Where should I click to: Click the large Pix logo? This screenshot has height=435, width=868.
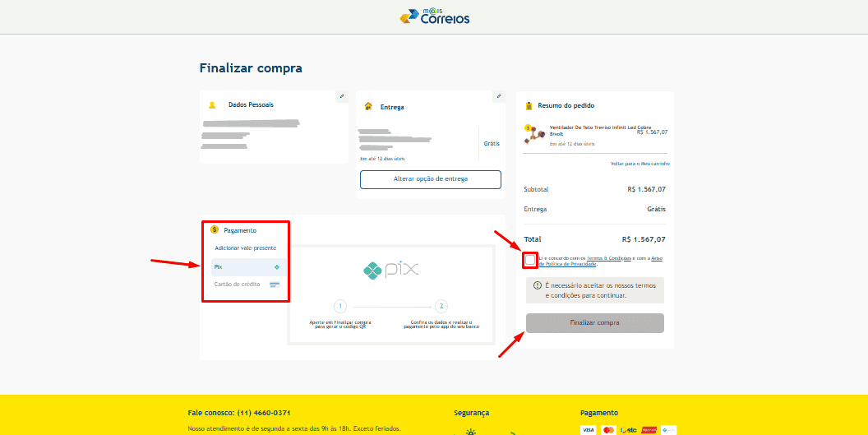coord(391,270)
